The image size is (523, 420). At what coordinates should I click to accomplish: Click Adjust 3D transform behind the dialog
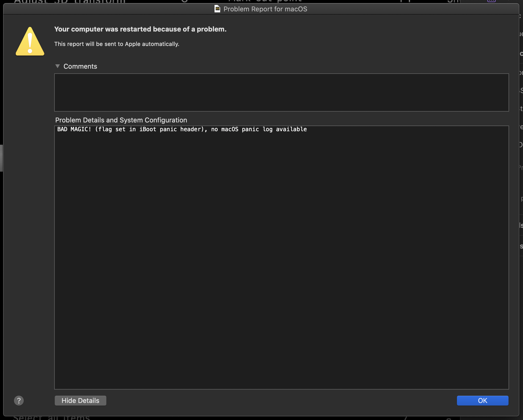(x=70, y=2)
